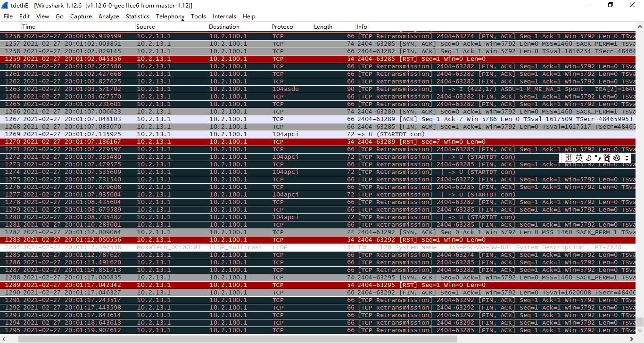Select packet 1269 STARTDT con row

tap(318, 134)
